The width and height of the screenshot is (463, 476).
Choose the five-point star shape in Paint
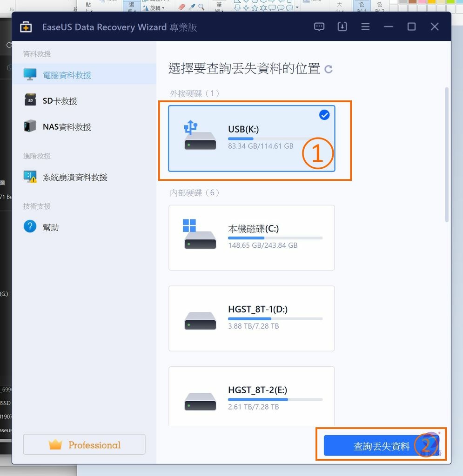[x=255, y=7]
